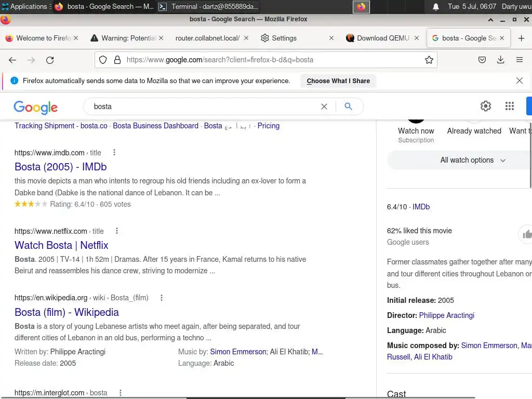Open Bosta (film) - Wikipedia result
The width and height of the screenshot is (532, 399).
(67, 312)
